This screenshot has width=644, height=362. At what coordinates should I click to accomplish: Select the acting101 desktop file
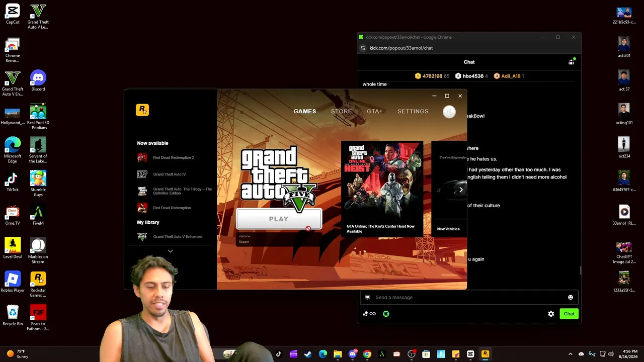(624, 115)
